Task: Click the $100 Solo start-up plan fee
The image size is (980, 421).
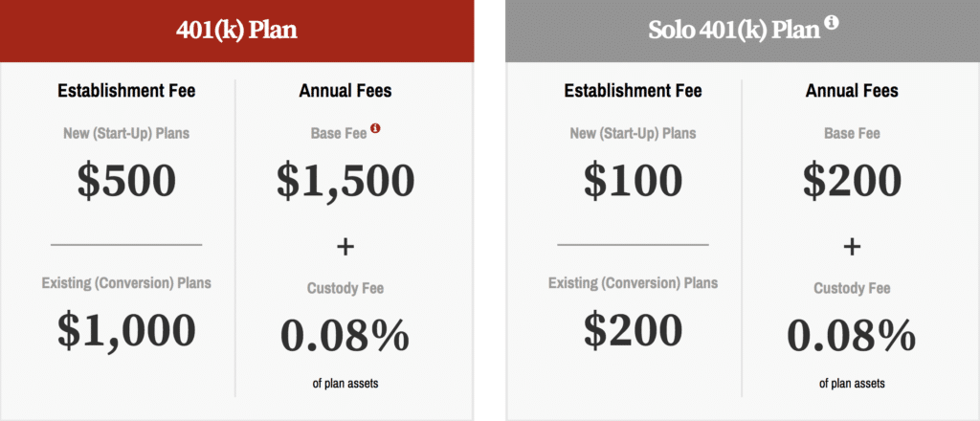Action: [x=634, y=181]
